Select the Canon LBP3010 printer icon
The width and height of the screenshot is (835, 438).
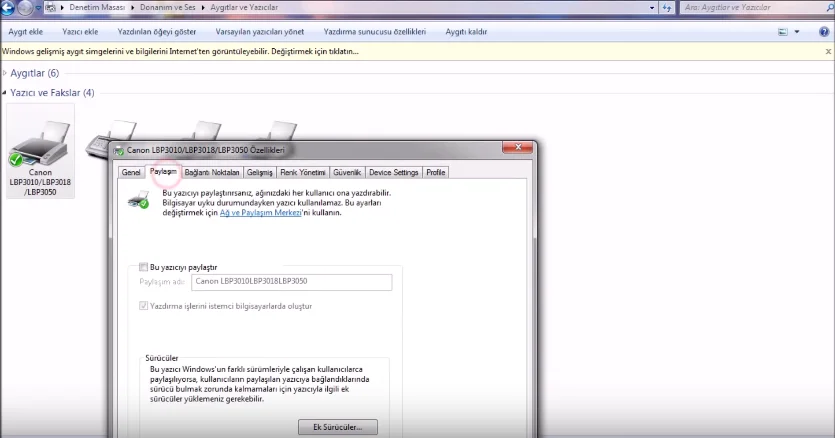(x=40, y=151)
